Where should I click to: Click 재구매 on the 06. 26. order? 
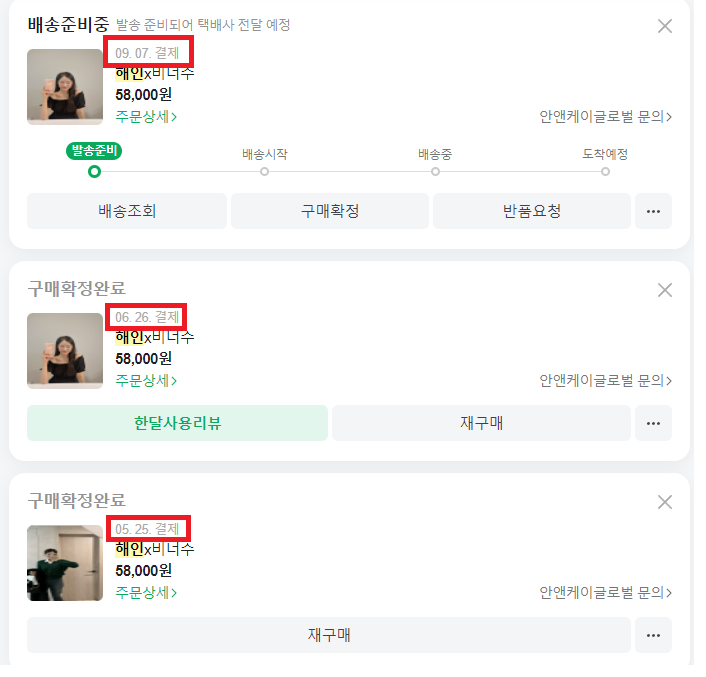coord(481,423)
